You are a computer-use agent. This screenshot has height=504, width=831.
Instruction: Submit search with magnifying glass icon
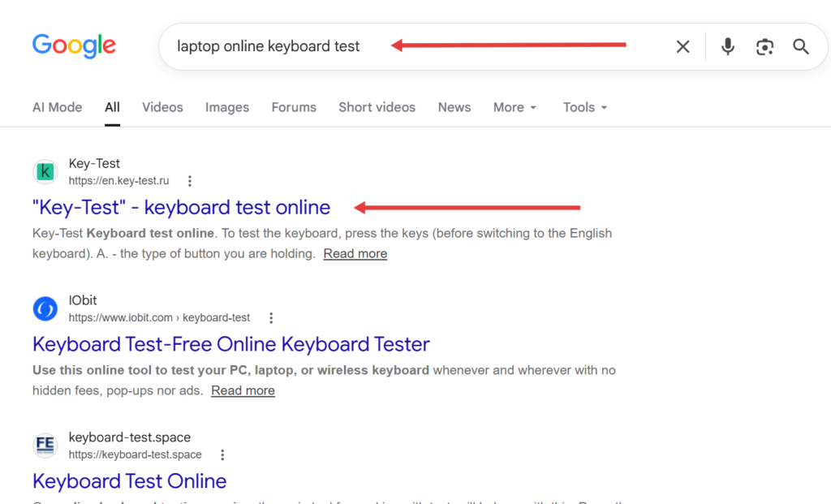click(x=801, y=46)
